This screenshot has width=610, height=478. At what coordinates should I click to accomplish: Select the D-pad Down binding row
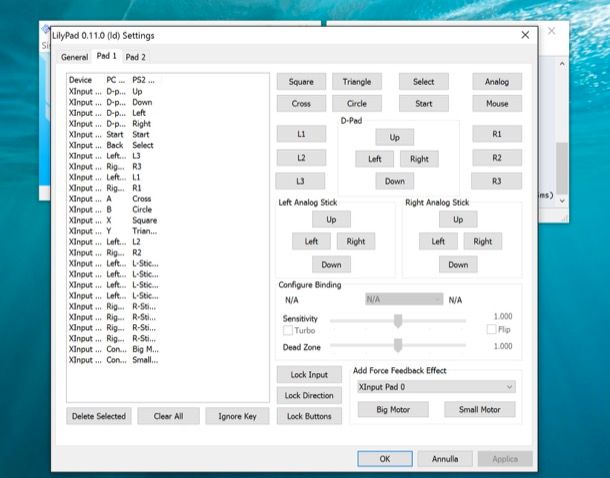[x=168, y=102]
